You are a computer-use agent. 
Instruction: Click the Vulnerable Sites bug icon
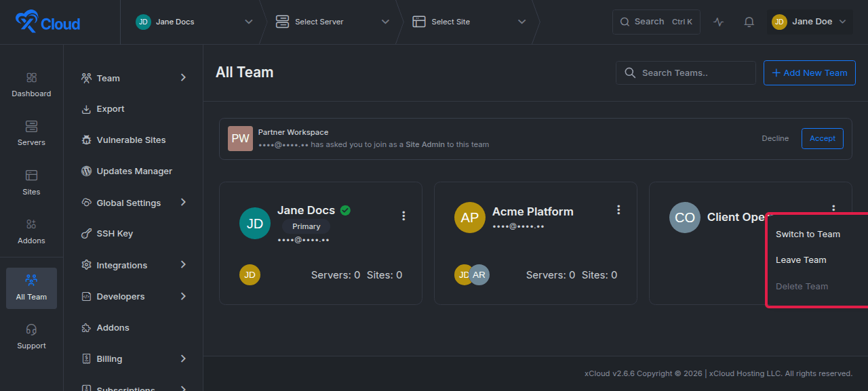pyautogui.click(x=86, y=140)
